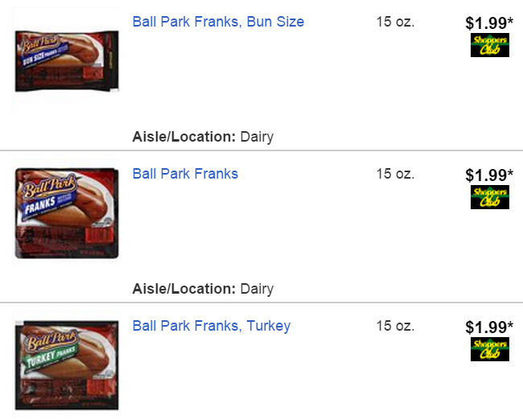Screen dimensions: 523x420
Task: Click the 15 oz. size for plain Ball Park Franks
Action: [x=395, y=174]
